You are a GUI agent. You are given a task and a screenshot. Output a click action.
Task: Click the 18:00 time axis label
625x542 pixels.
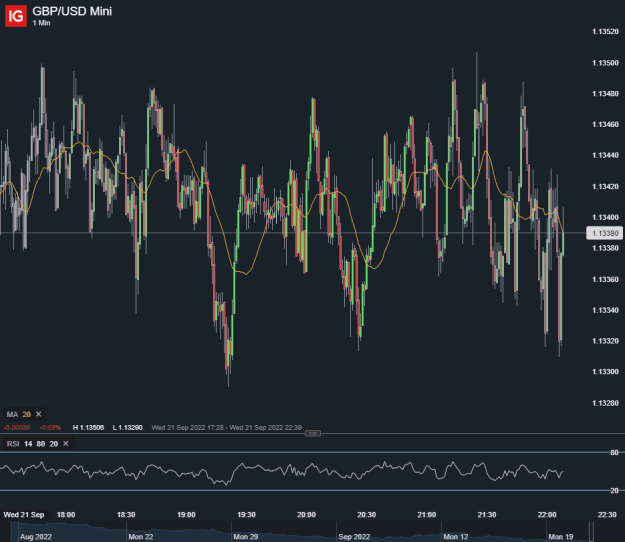point(66,515)
